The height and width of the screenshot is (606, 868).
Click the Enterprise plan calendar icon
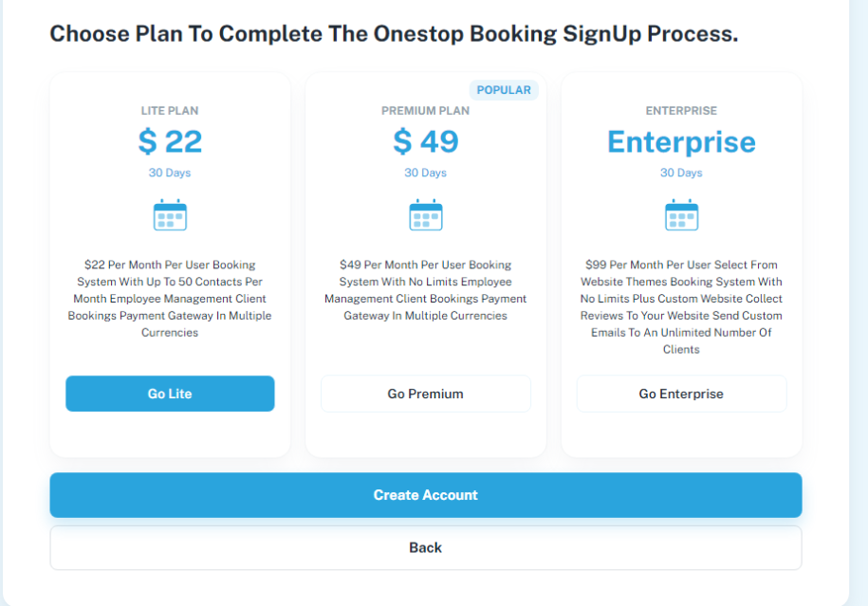tap(681, 215)
